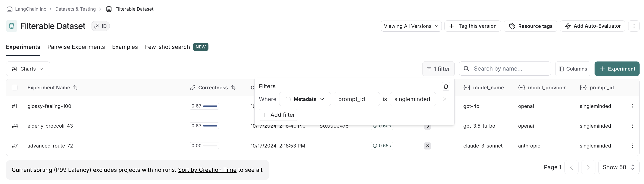
Task: Open the Metadata filter type dropdown
Action: coord(305,99)
